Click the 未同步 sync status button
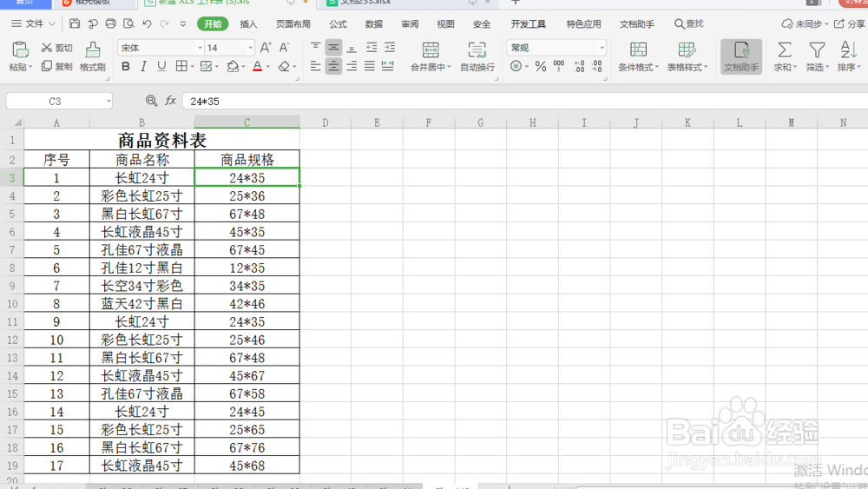The image size is (868, 489). pyautogui.click(x=805, y=23)
